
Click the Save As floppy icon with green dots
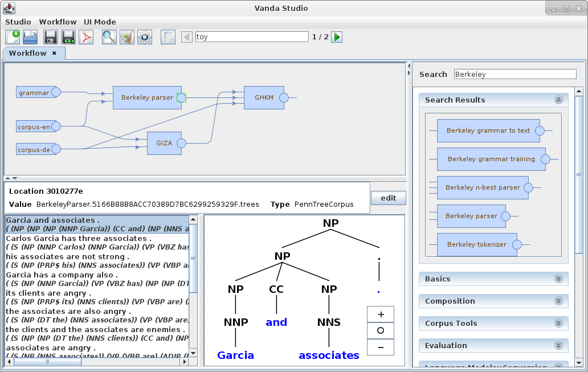(x=68, y=37)
